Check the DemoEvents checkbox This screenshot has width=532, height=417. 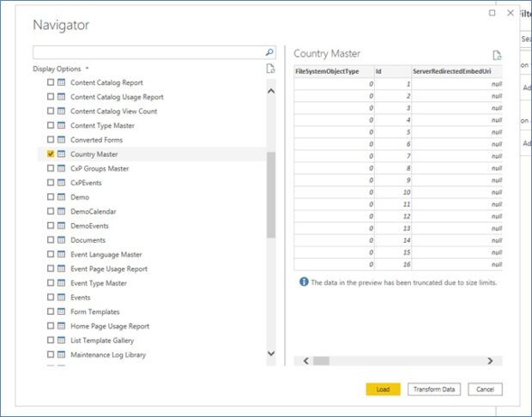[51, 226]
